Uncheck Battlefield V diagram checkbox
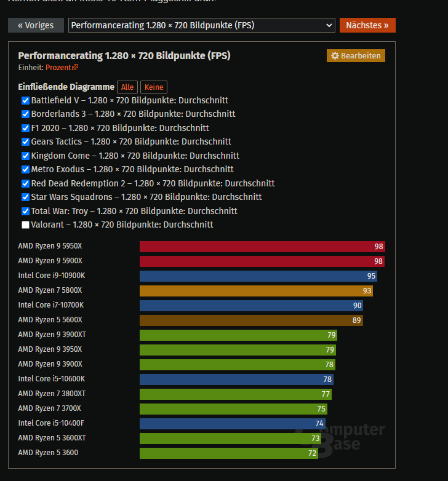448x481 pixels. click(25, 101)
